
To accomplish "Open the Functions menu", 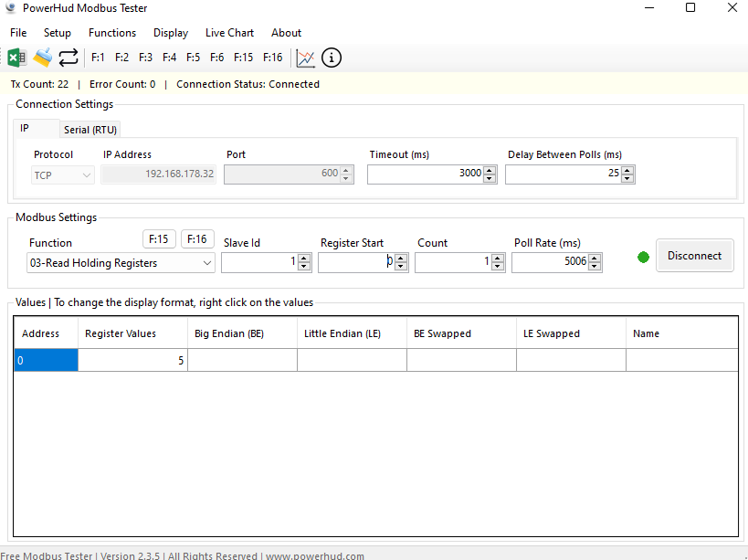I will 112,33.
